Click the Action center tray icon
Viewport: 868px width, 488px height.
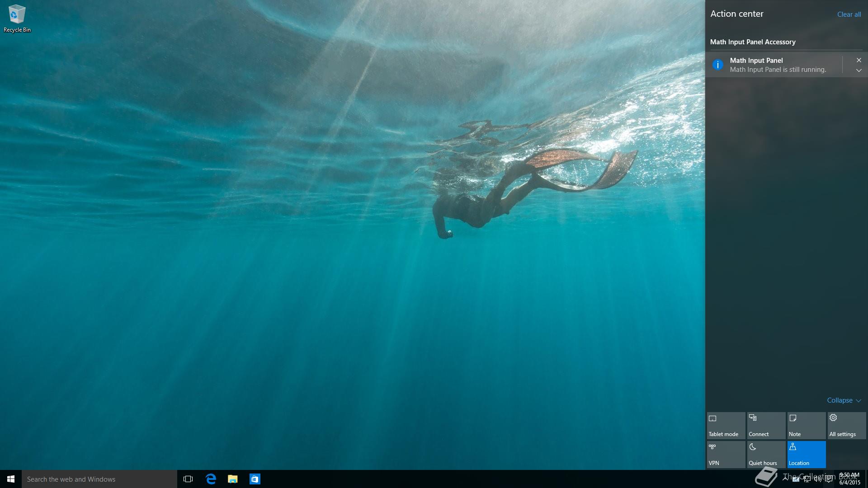829,479
